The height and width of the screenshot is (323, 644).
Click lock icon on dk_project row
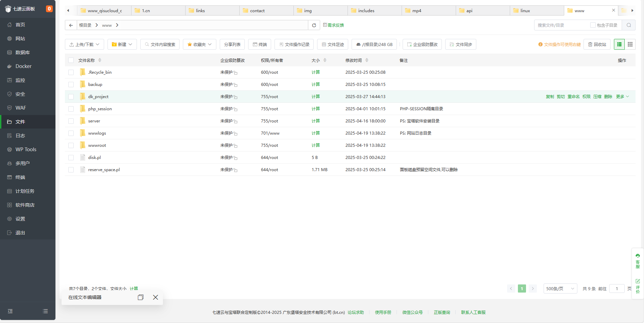coord(236,97)
